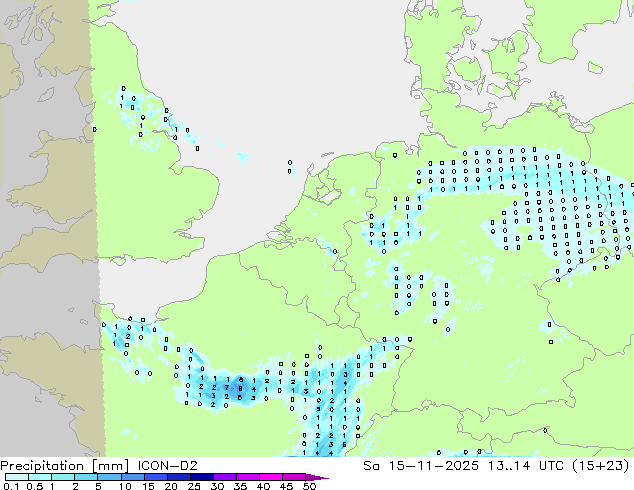634x490 pixels.
Task: Click the legend label '40'
Action: 263,486
